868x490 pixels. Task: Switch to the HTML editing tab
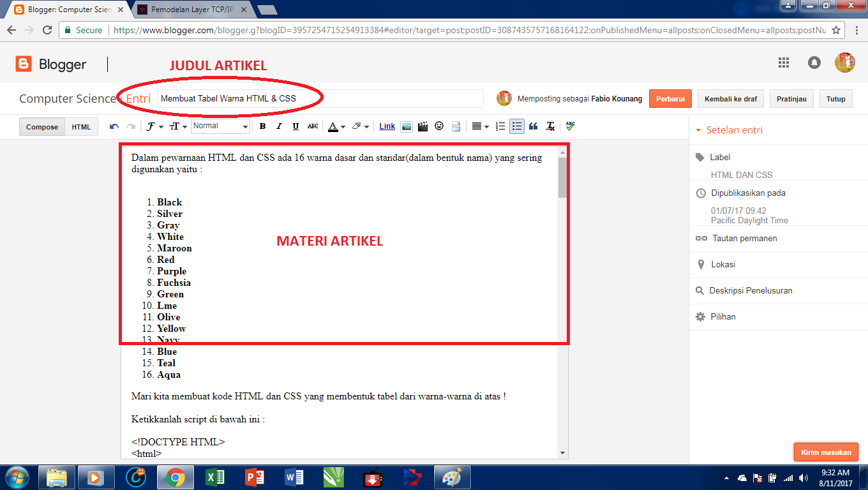(81, 127)
